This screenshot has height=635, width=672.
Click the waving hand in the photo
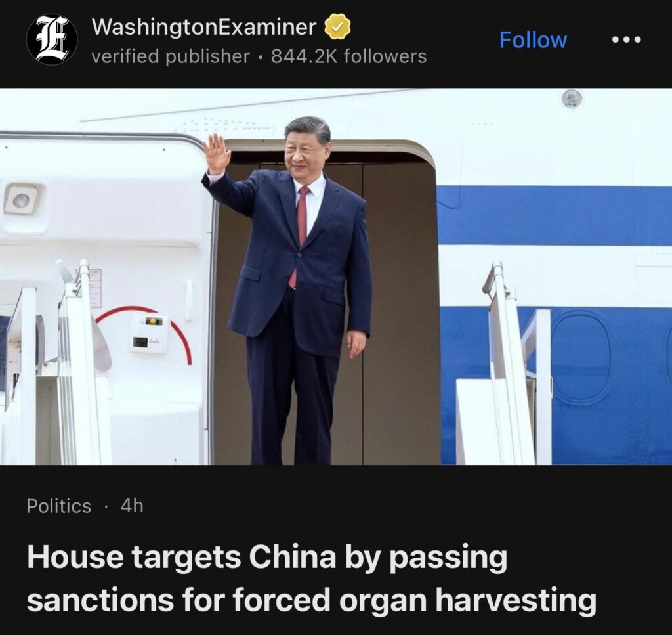(217, 152)
